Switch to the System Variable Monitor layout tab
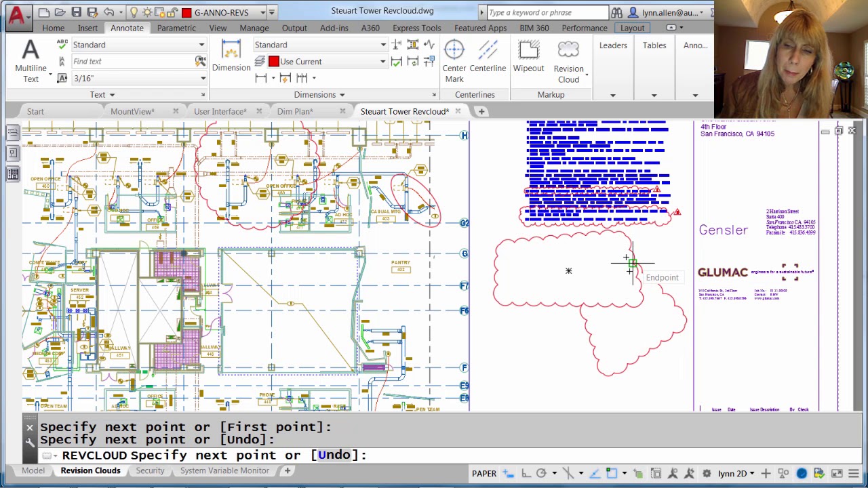Viewport: 868px width, 488px height. pos(224,470)
